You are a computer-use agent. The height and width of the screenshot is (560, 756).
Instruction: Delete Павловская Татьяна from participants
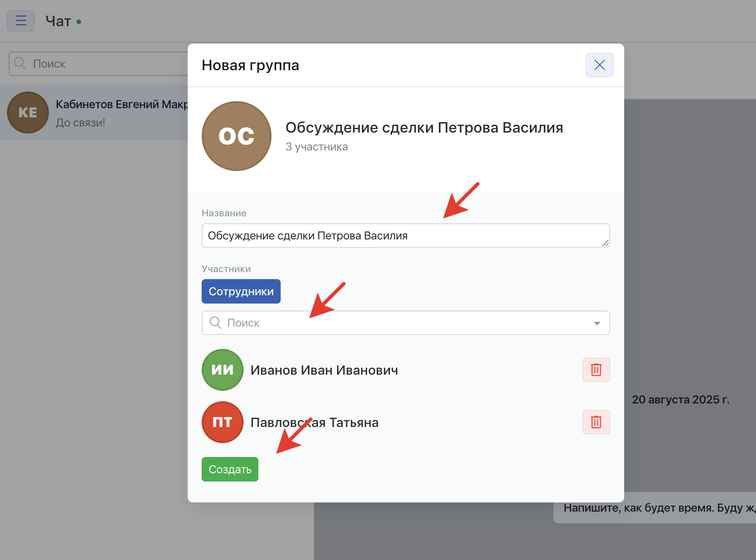click(x=596, y=422)
